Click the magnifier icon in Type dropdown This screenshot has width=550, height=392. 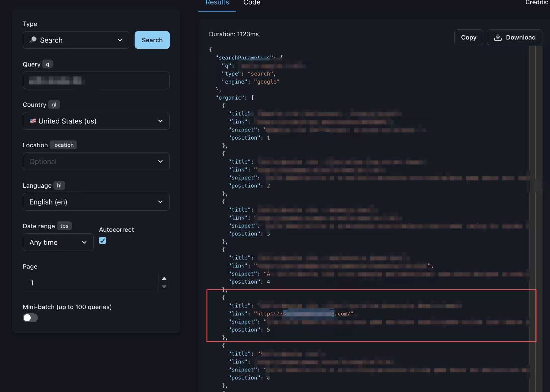[33, 40]
